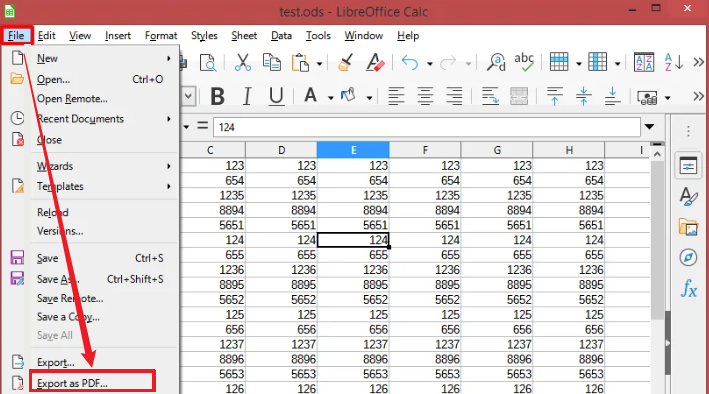
Task: Align cell content to bottom
Action: 612,96
